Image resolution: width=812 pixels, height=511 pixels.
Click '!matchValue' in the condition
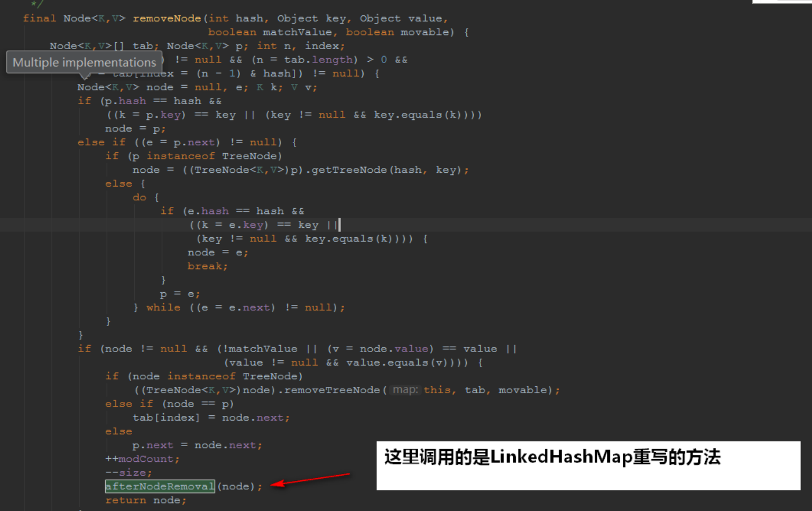pos(260,348)
